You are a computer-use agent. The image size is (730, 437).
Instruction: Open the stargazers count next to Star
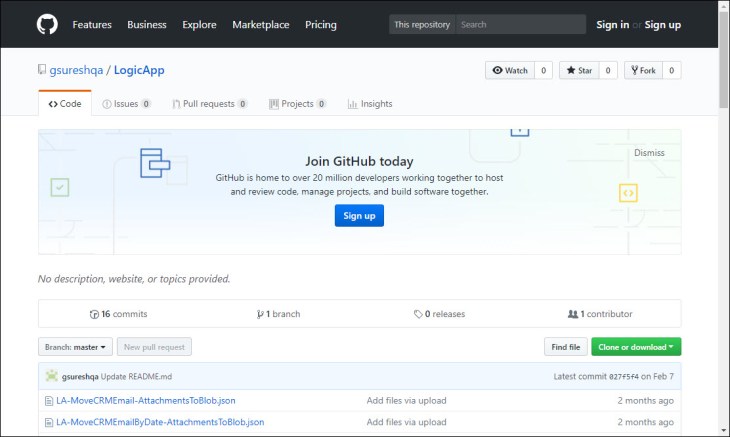tap(608, 70)
